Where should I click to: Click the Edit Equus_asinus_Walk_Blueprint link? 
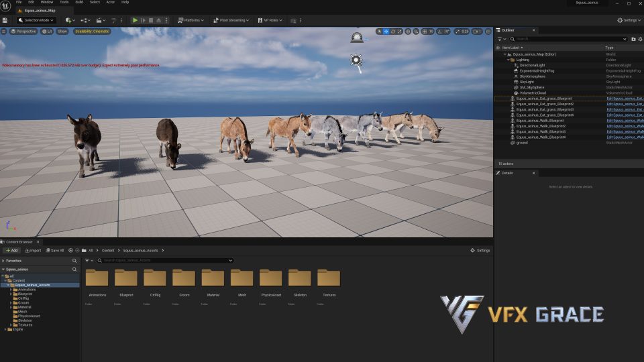624,121
